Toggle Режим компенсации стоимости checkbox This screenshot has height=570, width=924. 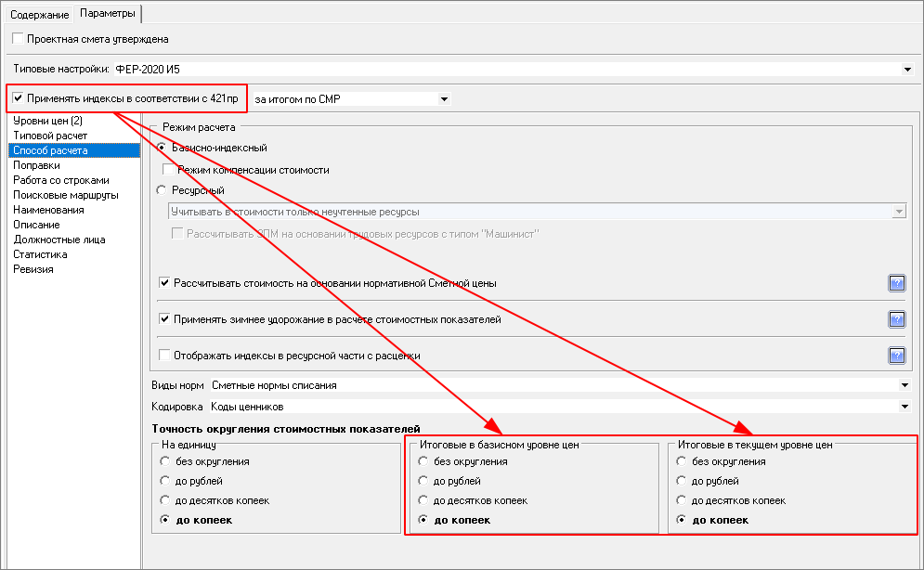tap(168, 170)
